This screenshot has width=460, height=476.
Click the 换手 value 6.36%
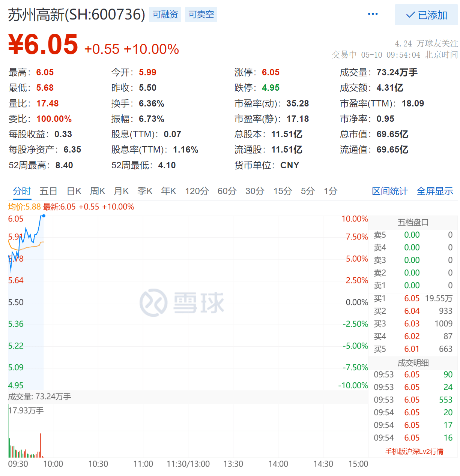152,103
